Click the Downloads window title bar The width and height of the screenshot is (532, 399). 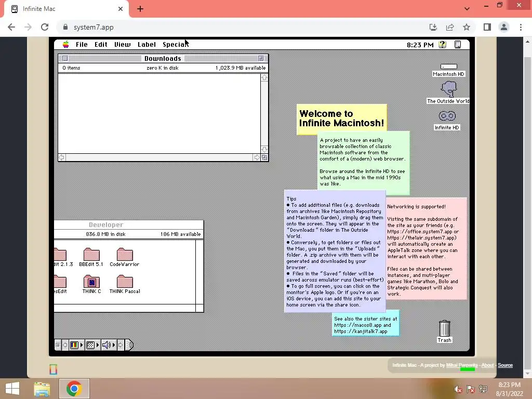pyautogui.click(x=163, y=58)
